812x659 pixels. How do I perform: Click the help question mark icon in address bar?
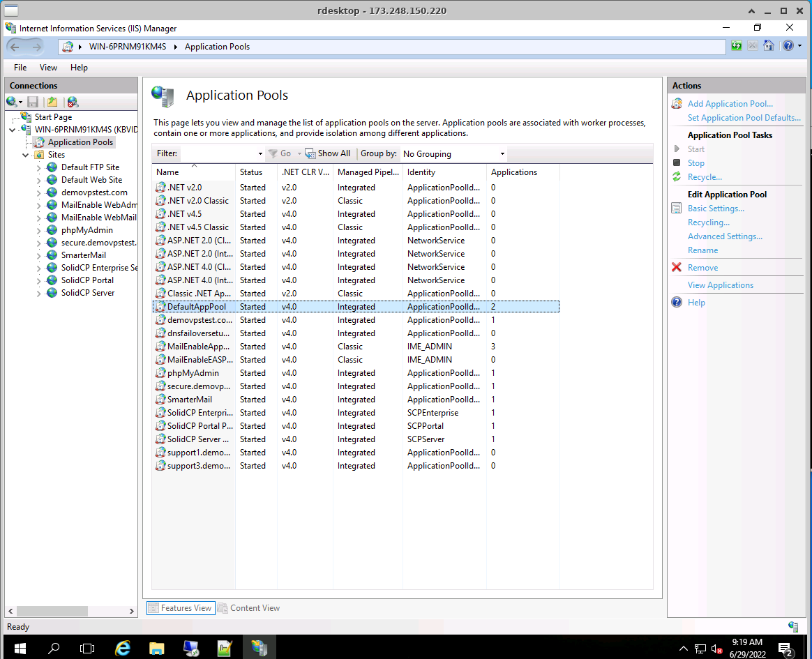788,45
